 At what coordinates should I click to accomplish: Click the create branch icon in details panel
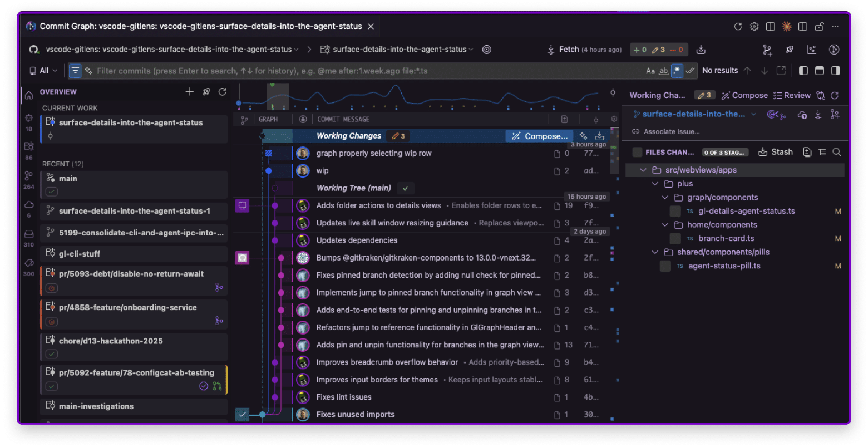tap(835, 115)
